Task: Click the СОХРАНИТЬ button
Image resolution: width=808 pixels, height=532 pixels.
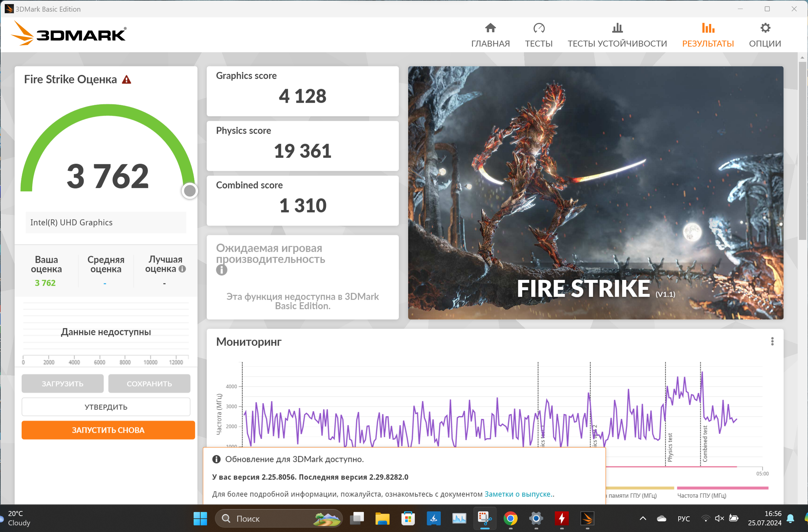Action: click(149, 384)
